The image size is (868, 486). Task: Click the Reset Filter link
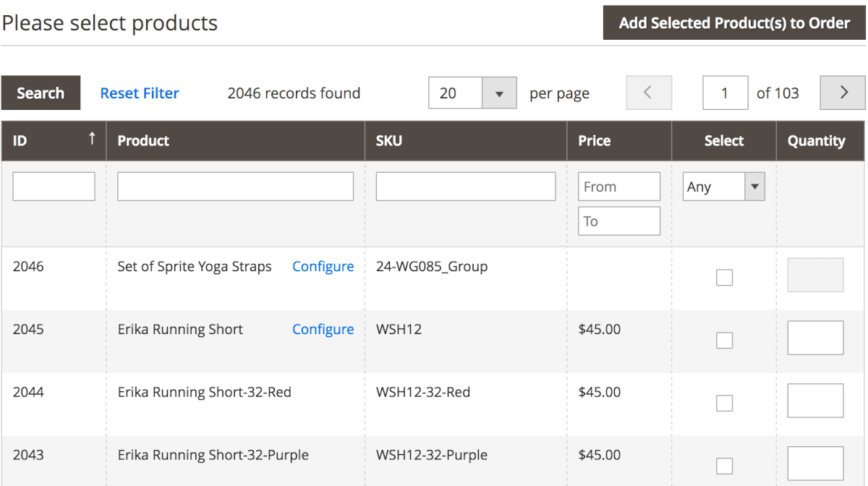tap(140, 93)
